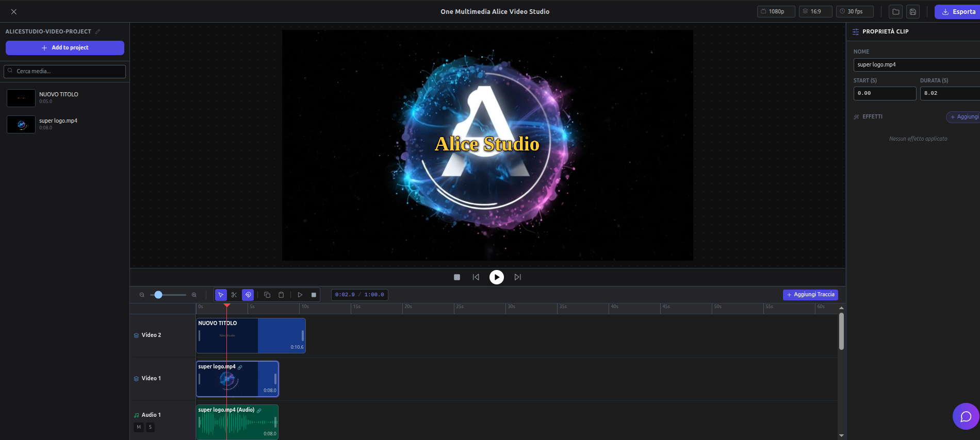Click the selection arrow tool

pyautogui.click(x=221, y=295)
